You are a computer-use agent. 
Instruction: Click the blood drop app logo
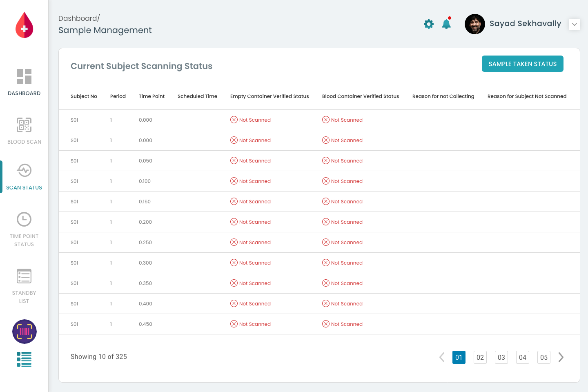coord(24,25)
